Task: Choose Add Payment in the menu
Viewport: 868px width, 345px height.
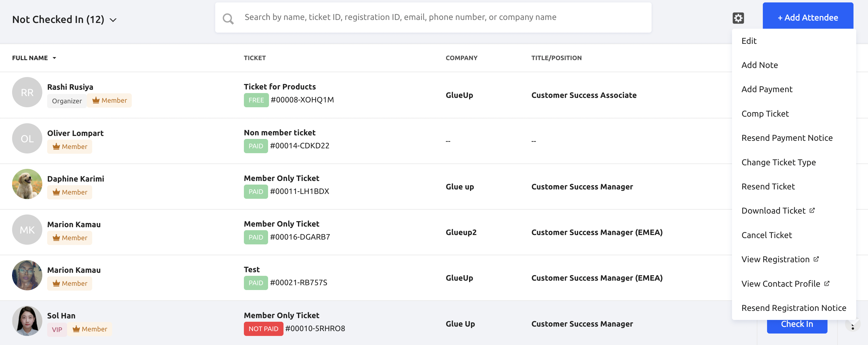Action: [766, 89]
